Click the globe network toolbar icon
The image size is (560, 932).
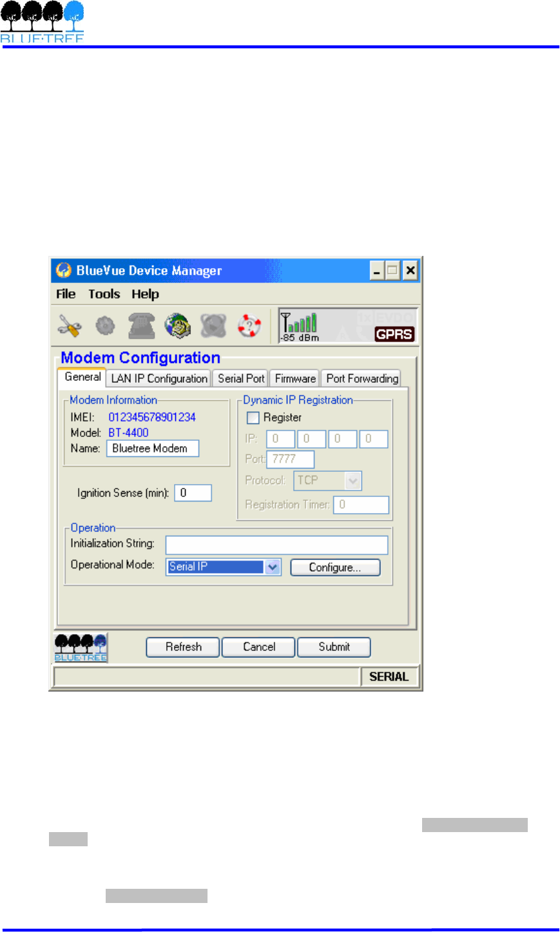177,326
